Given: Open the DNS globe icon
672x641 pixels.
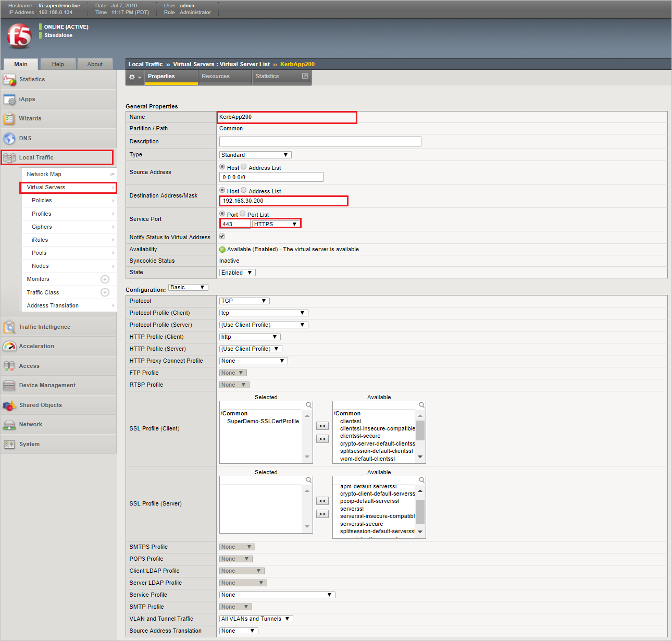Looking at the screenshot, I should (9, 138).
